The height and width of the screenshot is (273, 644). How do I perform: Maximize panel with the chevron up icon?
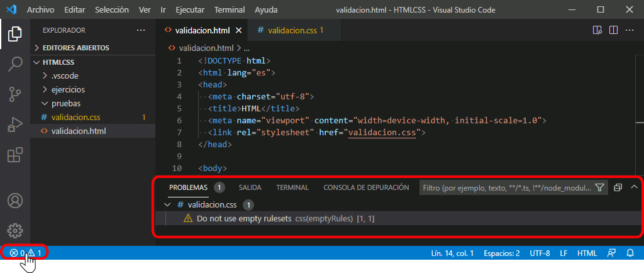(x=634, y=187)
